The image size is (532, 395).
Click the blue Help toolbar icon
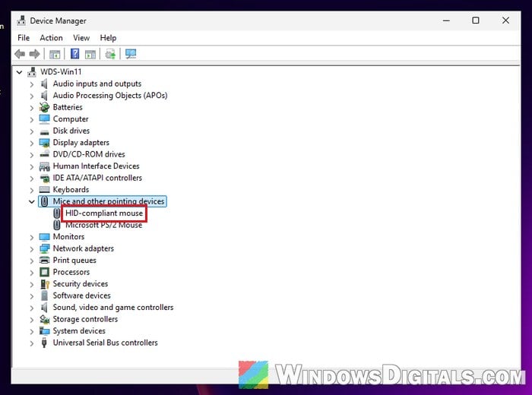coord(74,54)
